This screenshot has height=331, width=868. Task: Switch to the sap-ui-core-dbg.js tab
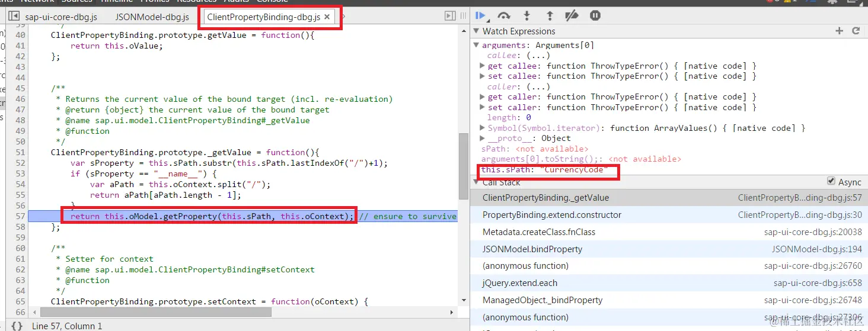61,17
